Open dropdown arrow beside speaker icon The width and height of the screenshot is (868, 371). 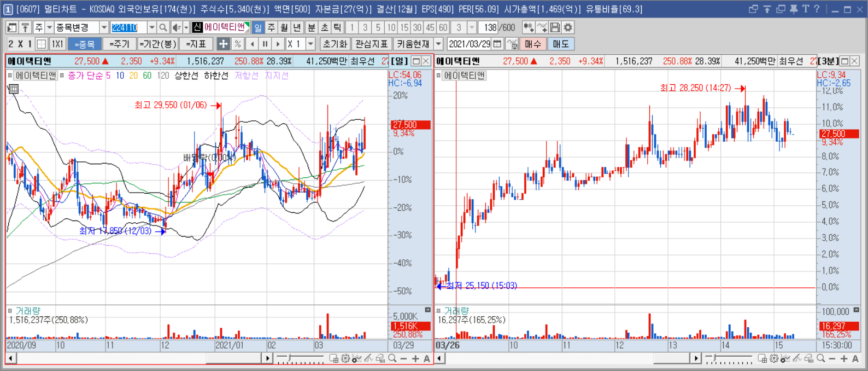click(x=186, y=27)
